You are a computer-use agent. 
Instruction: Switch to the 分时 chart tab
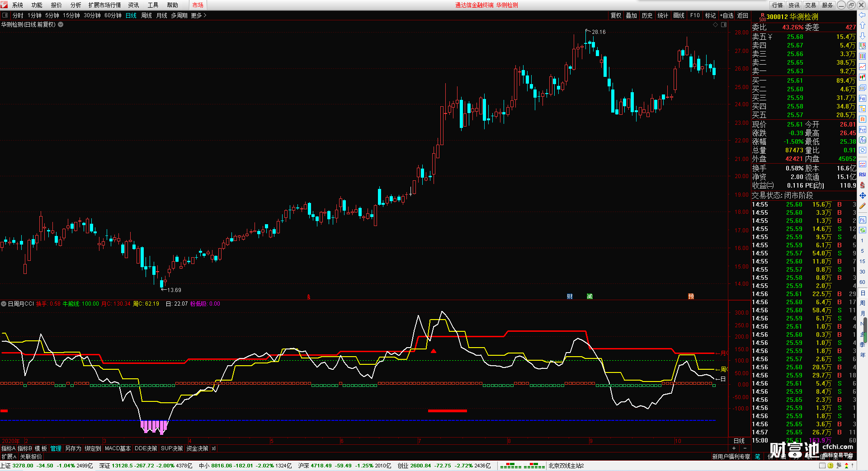pyautogui.click(x=18, y=15)
